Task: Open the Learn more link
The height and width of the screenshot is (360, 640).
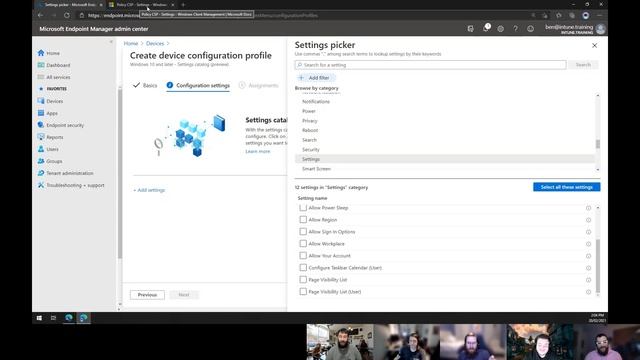Action: click(258, 151)
